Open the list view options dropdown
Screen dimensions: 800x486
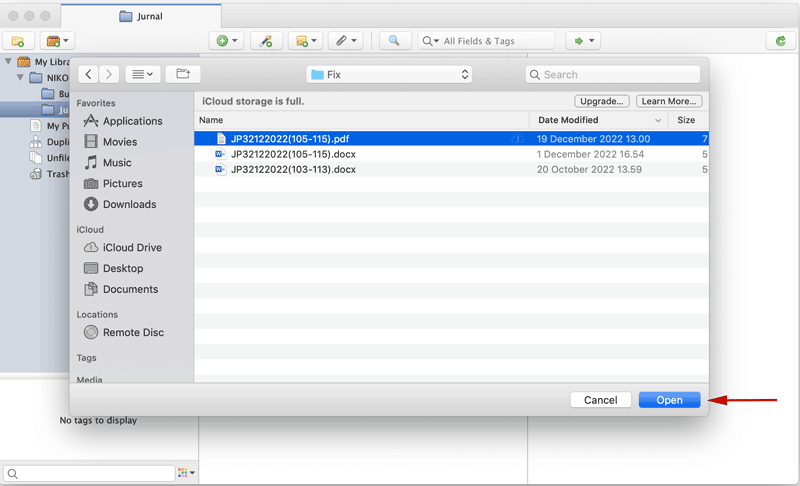point(143,74)
